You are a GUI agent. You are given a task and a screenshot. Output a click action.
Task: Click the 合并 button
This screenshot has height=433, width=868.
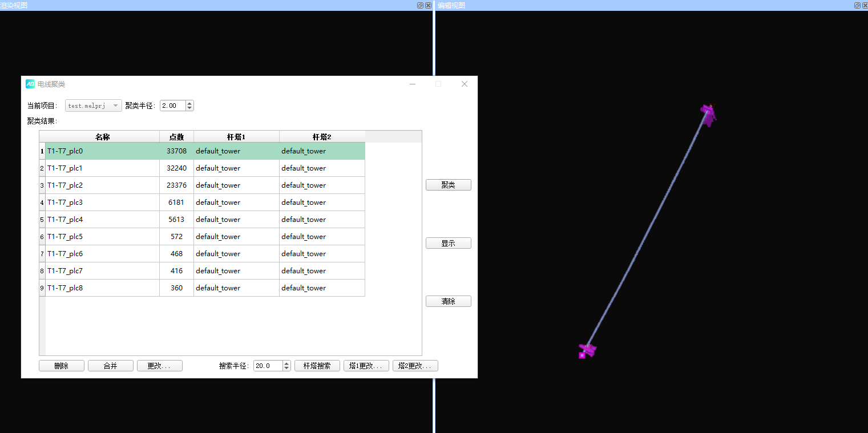click(111, 366)
